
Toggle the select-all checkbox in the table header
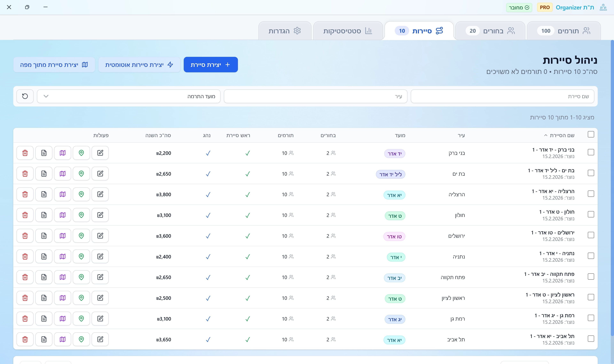(x=591, y=134)
